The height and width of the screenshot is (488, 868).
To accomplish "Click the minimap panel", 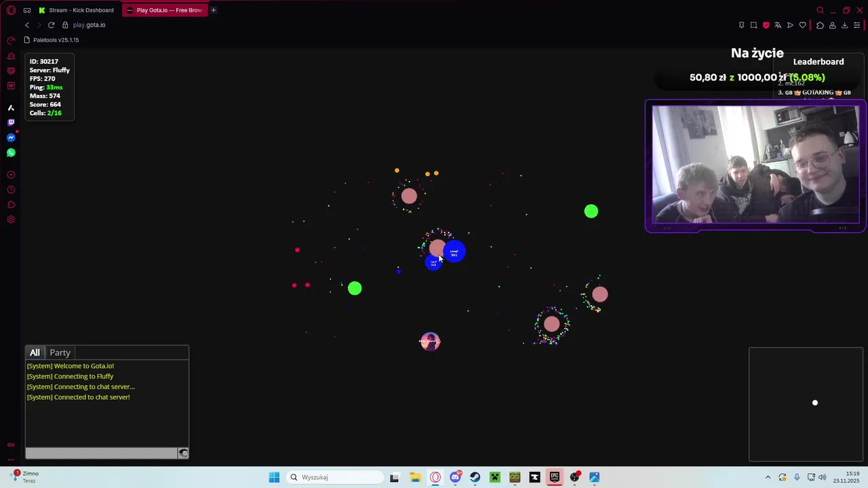I will coord(806,405).
